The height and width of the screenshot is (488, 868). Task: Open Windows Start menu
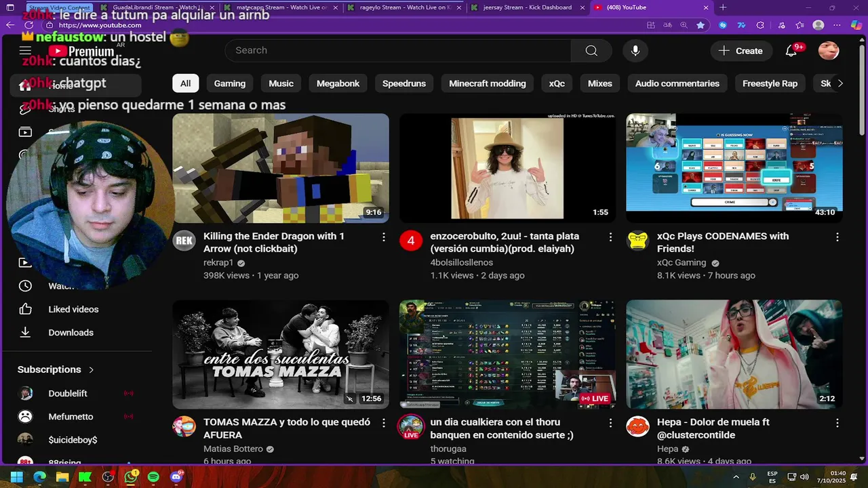[x=17, y=477]
